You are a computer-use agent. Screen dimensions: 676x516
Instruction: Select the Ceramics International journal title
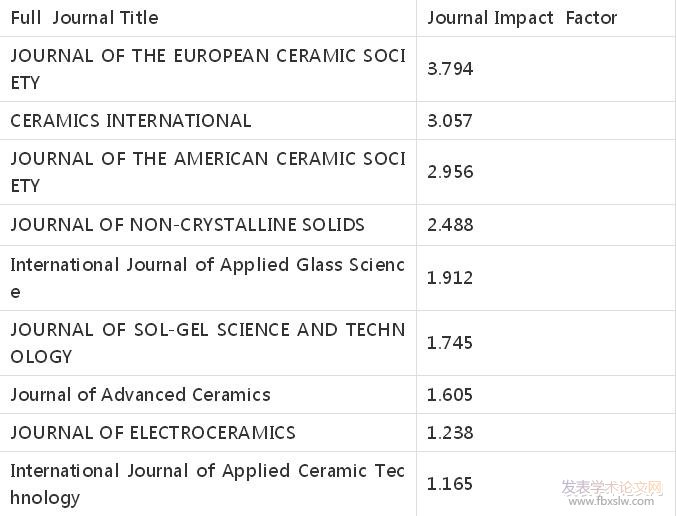[x=131, y=121]
